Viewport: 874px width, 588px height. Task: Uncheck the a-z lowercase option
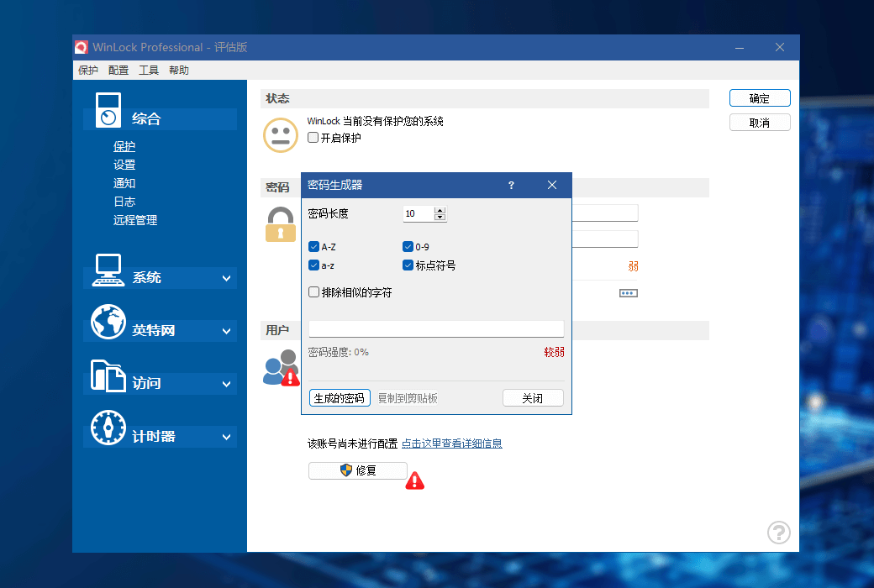pos(313,265)
